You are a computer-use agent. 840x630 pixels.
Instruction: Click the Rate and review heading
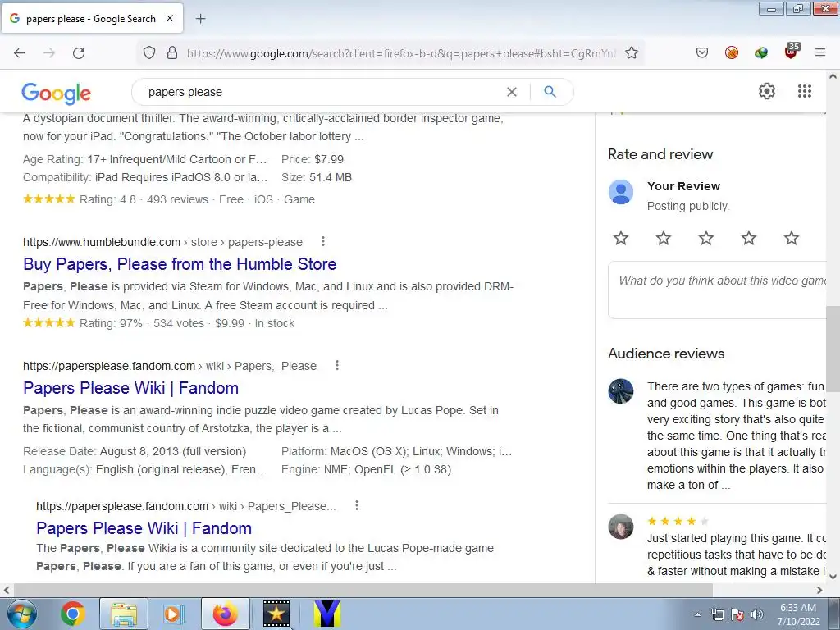click(660, 154)
